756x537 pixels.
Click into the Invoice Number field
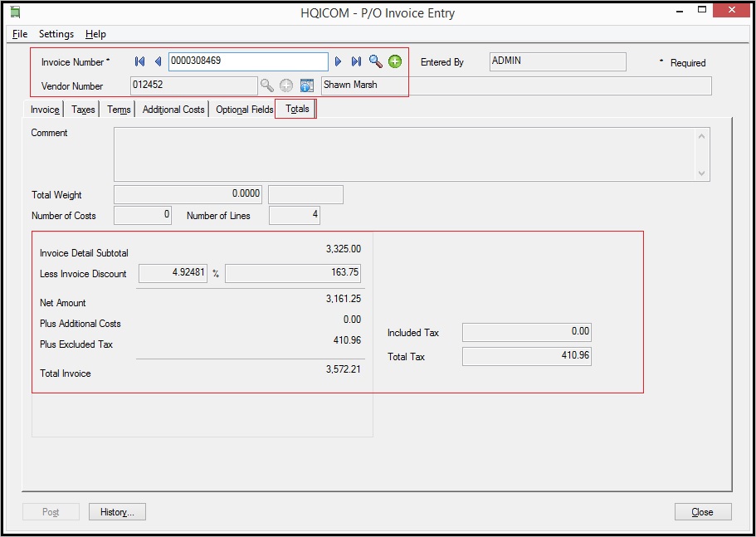[x=248, y=61]
